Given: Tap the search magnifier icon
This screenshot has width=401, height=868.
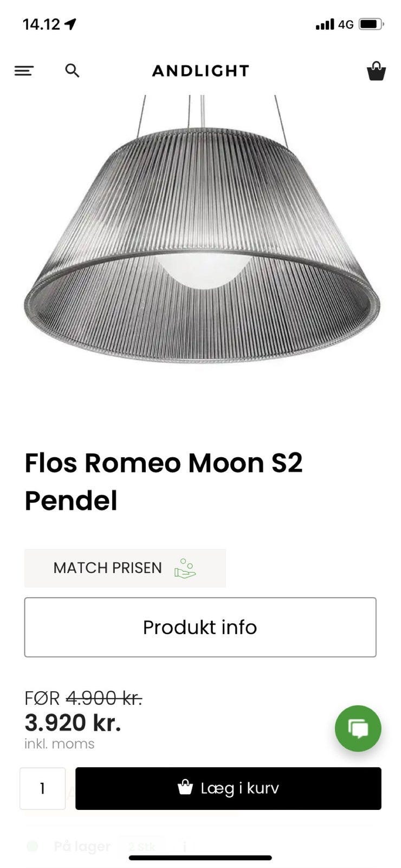Looking at the screenshot, I should (72, 71).
